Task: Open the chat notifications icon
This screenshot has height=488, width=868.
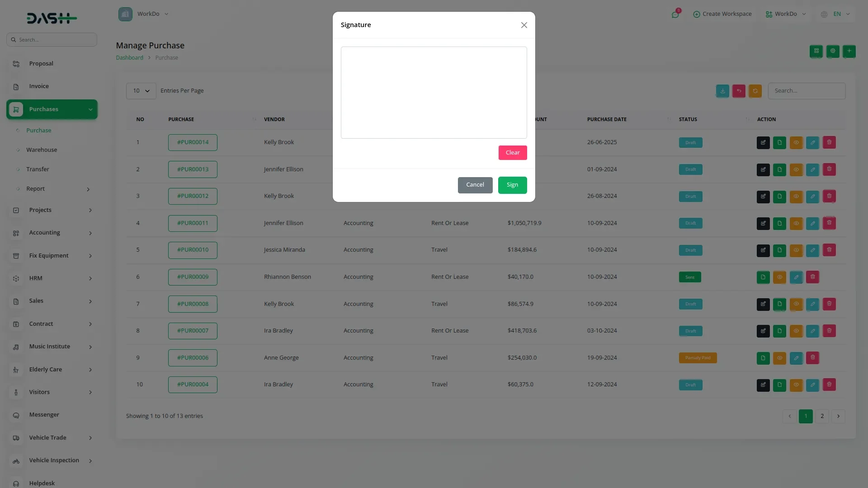Action: point(675,14)
